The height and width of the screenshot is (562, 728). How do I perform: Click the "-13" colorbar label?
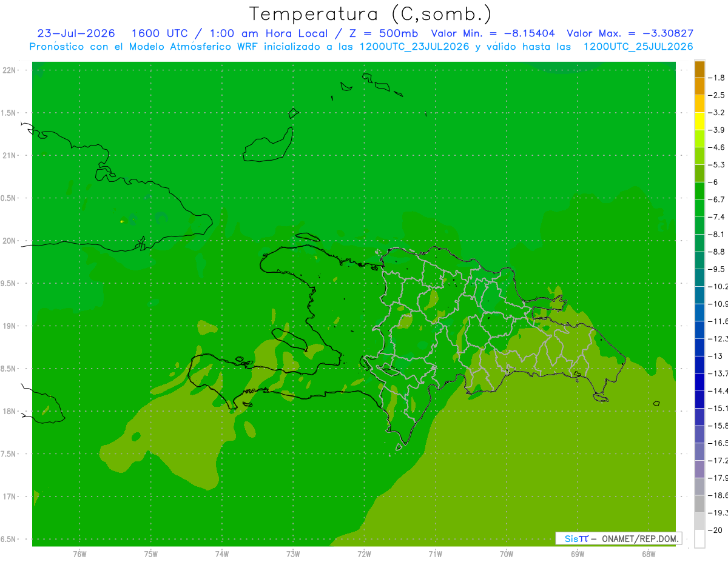point(716,356)
